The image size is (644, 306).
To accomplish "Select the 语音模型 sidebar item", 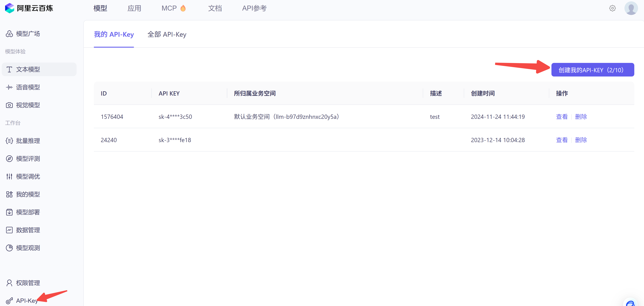I will [x=28, y=87].
